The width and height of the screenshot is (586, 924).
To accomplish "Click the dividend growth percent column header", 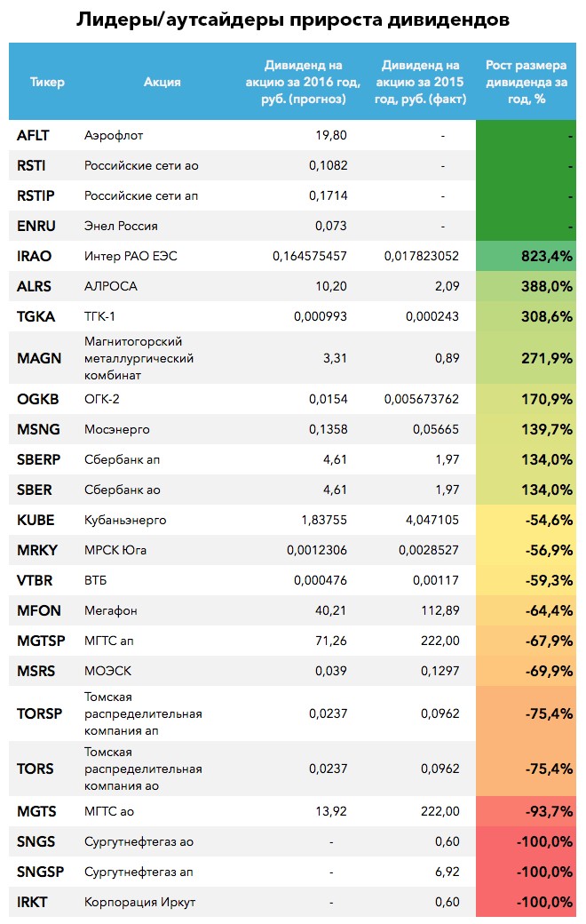I will pyautogui.click(x=526, y=82).
